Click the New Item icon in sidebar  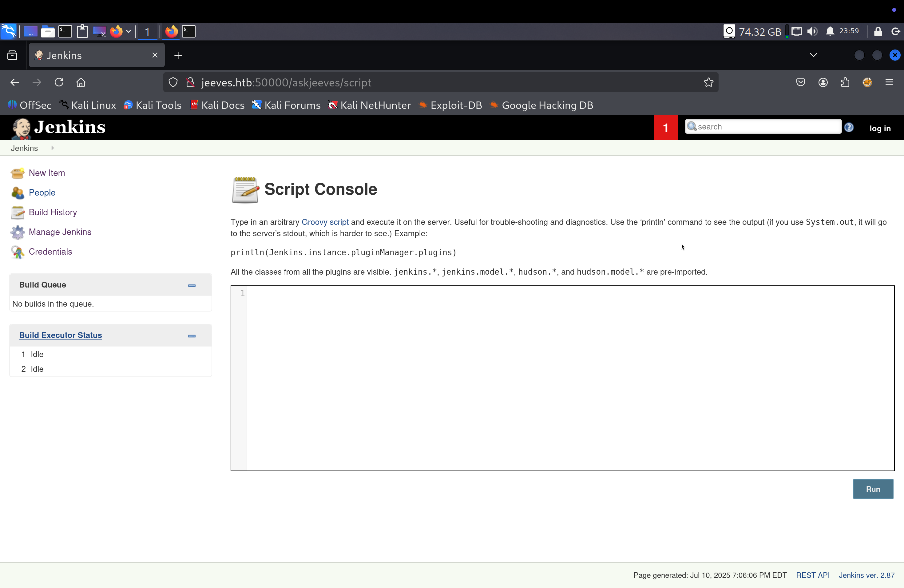pyautogui.click(x=18, y=173)
